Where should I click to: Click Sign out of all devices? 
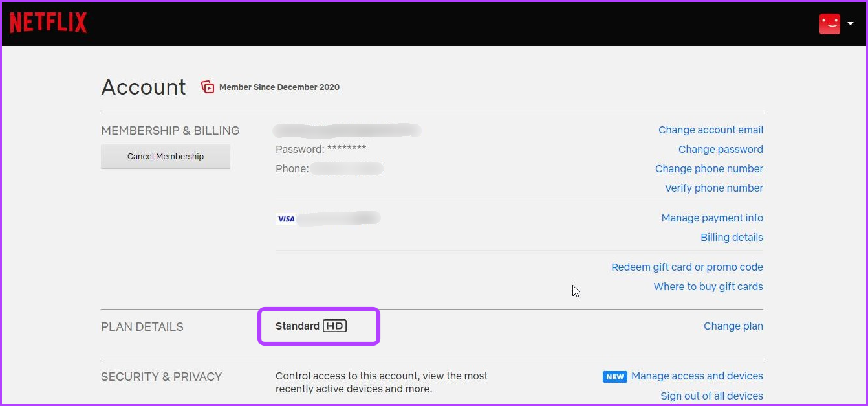pyautogui.click(x=711, y=396)
